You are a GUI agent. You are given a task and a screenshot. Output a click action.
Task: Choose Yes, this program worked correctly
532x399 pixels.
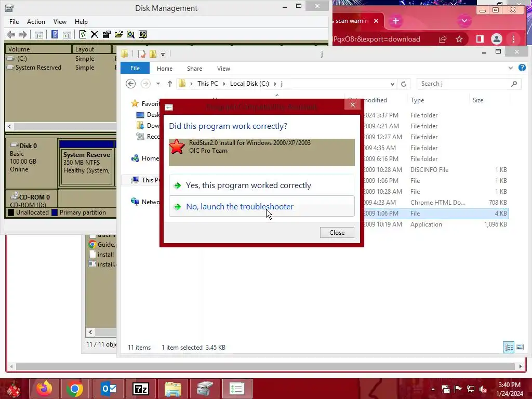point(262,185)
